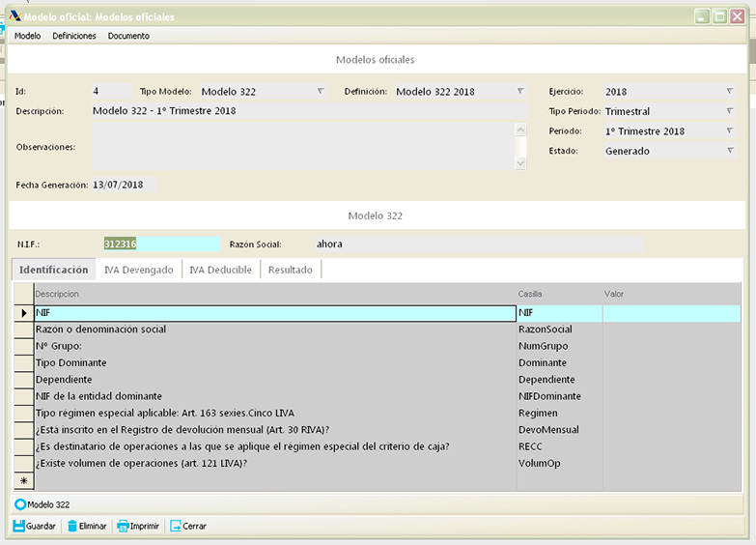Switch to the Identificación tab

click(x=53, y=270)
